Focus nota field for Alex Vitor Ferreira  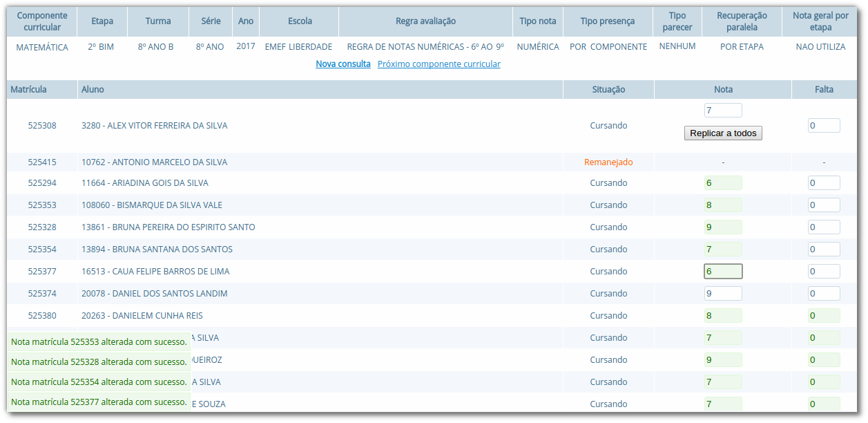(722, 111)
